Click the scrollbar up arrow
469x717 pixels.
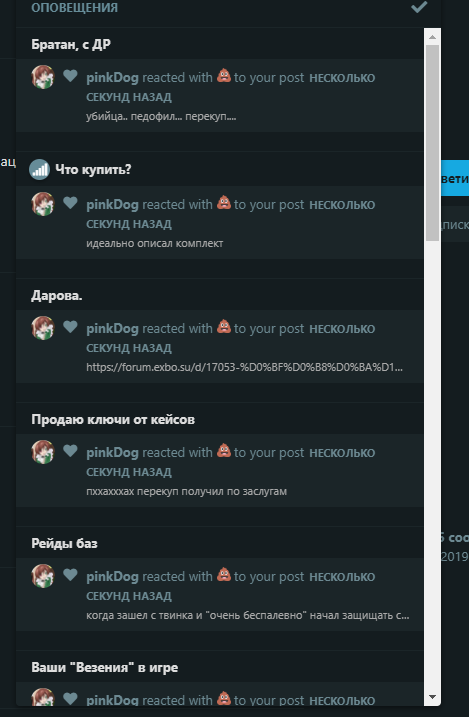tap(432, 37)
